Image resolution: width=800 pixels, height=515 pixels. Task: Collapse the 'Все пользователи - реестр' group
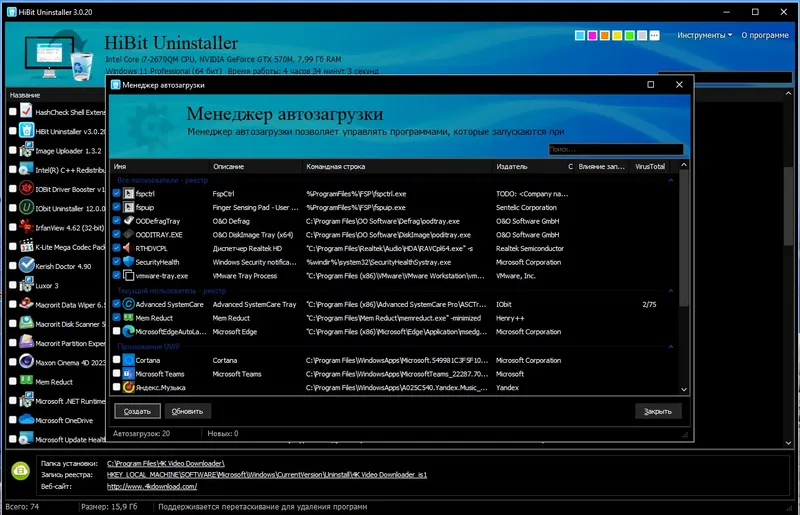coord(670,180)
